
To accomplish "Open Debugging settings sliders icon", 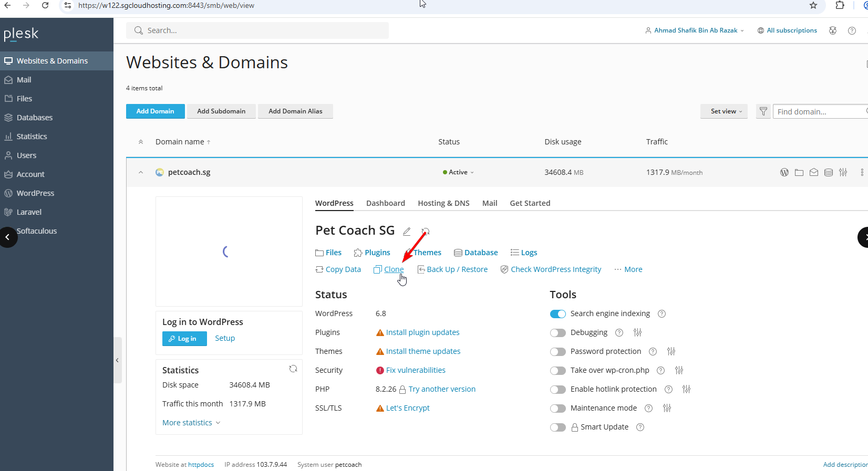I will click(x=638, y=332).
